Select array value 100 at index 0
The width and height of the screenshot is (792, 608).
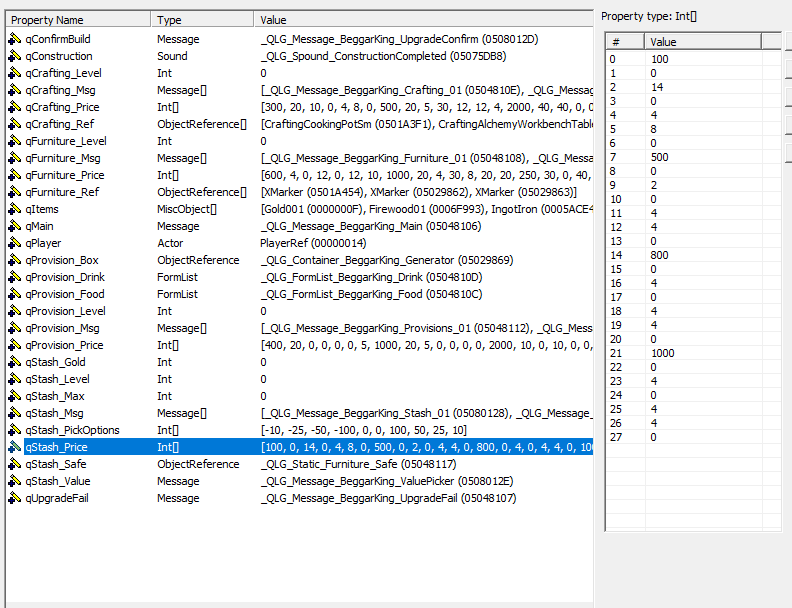[x=659, y=59]
